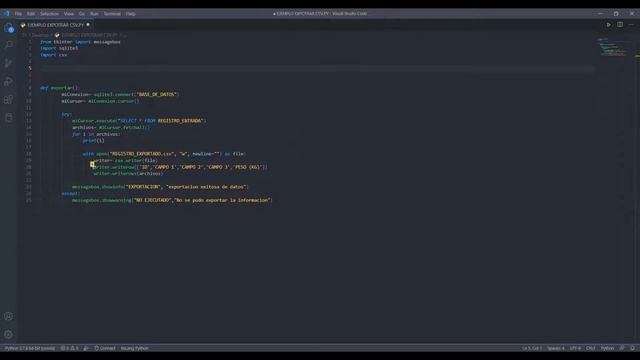Click line 3 'import csv'
Image resolution: width=640 pixels, height=360 pixels.
[x=53, y=55]
